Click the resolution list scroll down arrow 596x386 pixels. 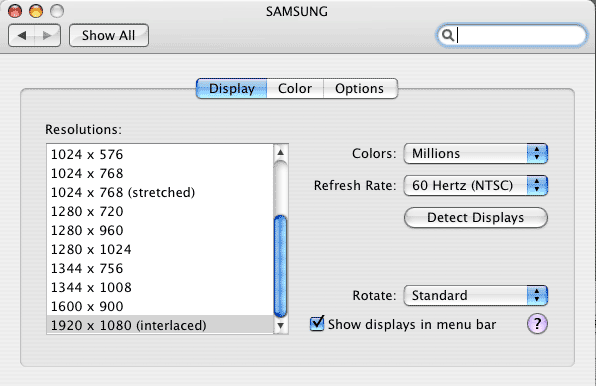(281, 325)
